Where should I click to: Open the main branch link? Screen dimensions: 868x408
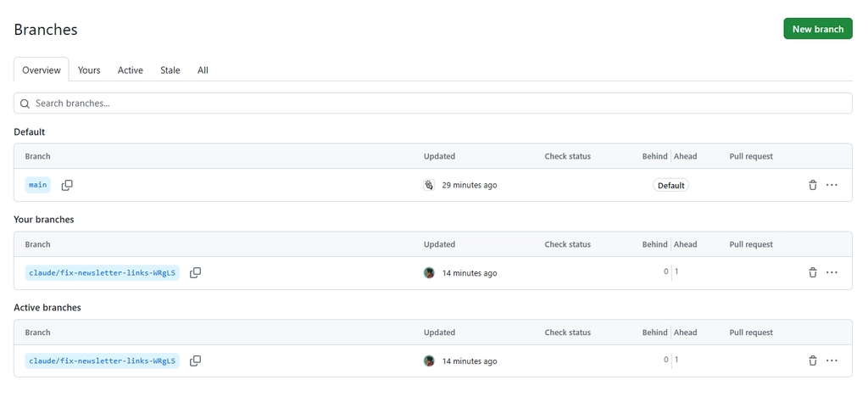click(x=37, y=185)
